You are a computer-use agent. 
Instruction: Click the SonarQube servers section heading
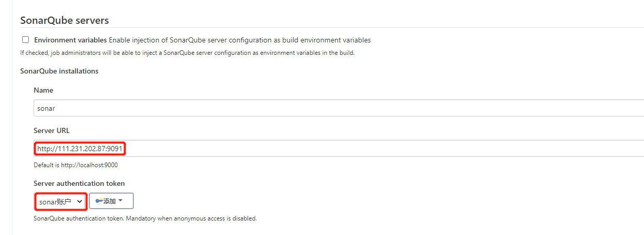click(65, 20)
